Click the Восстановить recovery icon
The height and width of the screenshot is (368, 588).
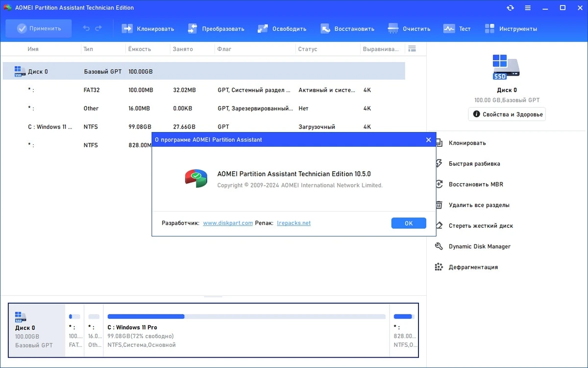(x=325, y=28)
